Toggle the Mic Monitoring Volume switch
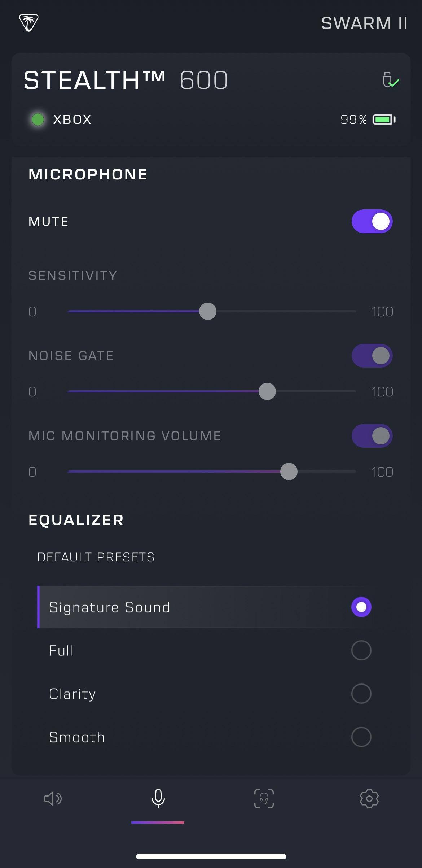The height and width of the screenshot is (868, 422). pos(372,436)
